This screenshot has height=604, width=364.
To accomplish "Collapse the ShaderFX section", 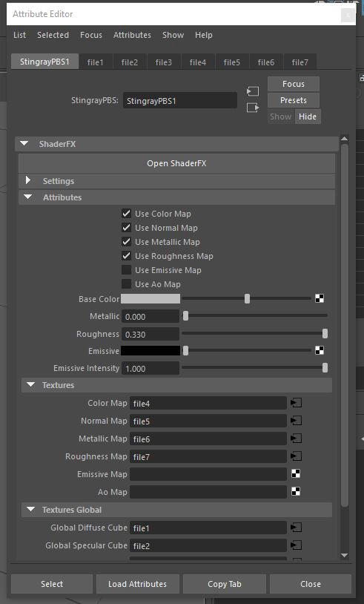I will coord(24,144).
